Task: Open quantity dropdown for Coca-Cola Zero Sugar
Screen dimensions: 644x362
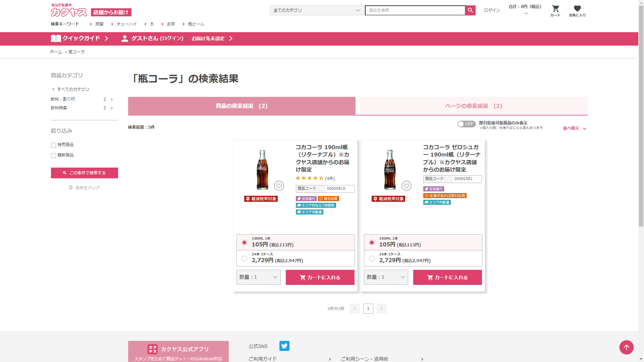Action: [386, 277]
